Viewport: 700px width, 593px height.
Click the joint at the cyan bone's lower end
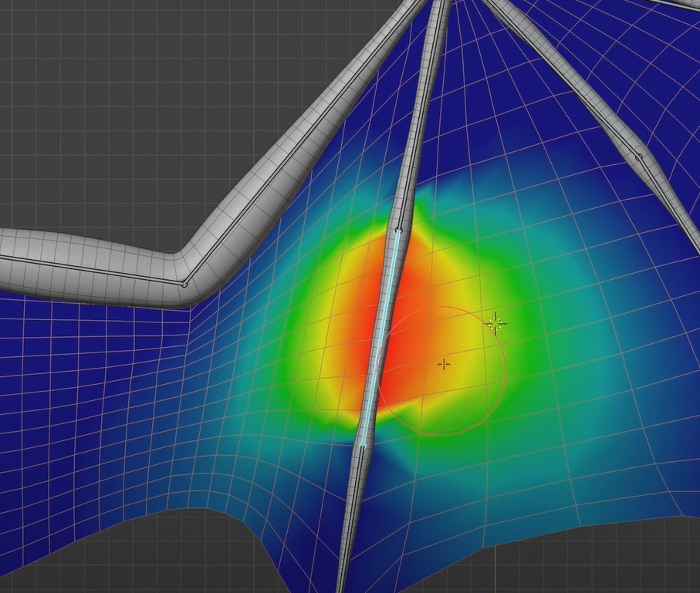(363, 445)
